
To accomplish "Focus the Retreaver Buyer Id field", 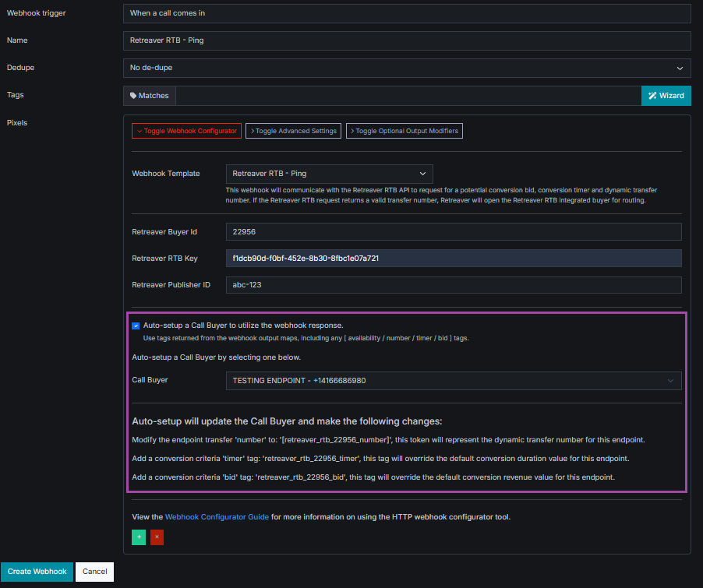I will 453,232.
